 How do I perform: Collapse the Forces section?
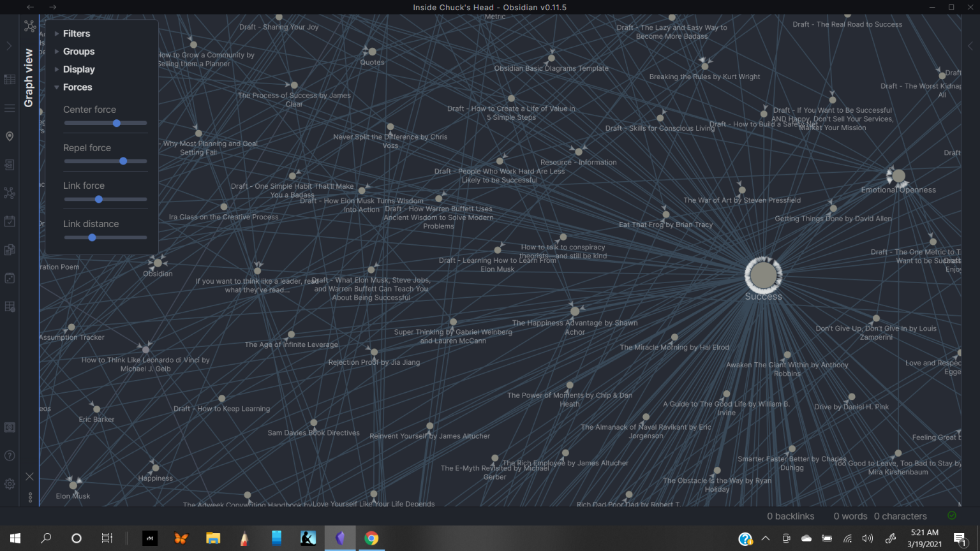[x=77, y=87]
